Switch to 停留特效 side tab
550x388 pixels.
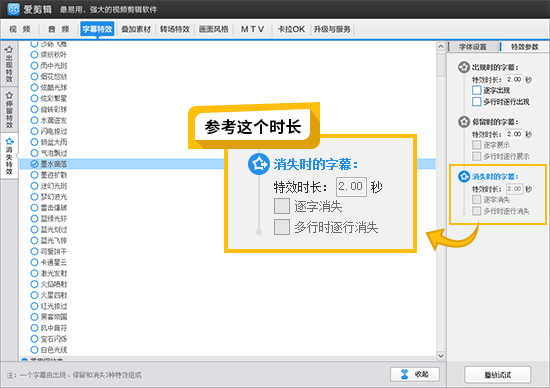pos(9,110)
